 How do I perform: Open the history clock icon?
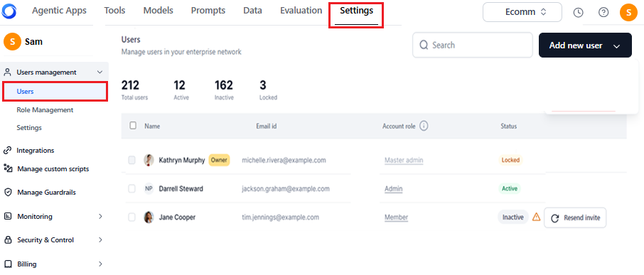coord(578,12)
